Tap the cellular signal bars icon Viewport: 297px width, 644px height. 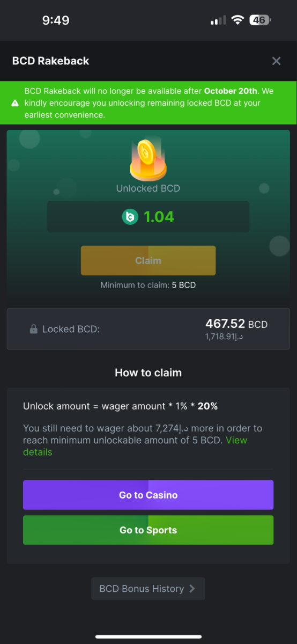[x=218, y=21]
